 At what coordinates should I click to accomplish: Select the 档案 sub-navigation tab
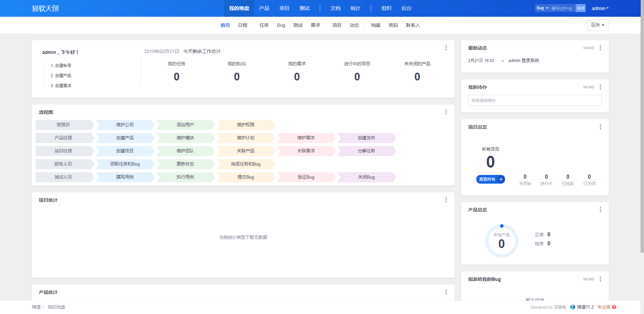pos(376,25)
